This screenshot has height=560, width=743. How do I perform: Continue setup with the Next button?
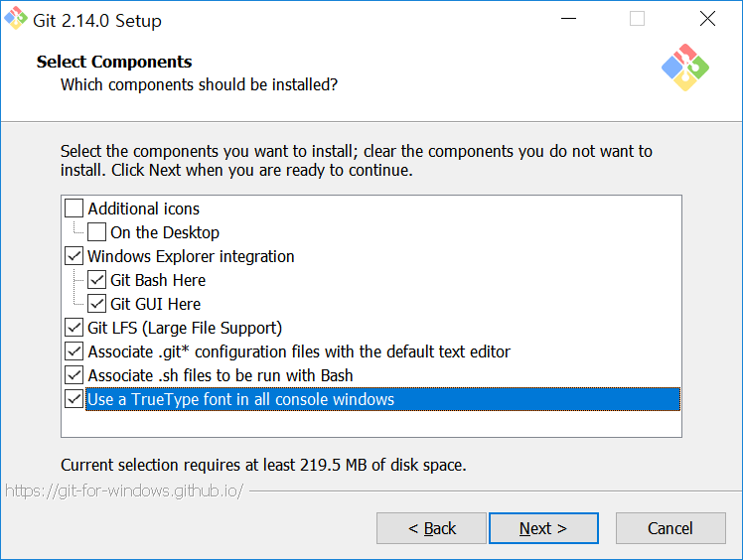click(543, 528)
